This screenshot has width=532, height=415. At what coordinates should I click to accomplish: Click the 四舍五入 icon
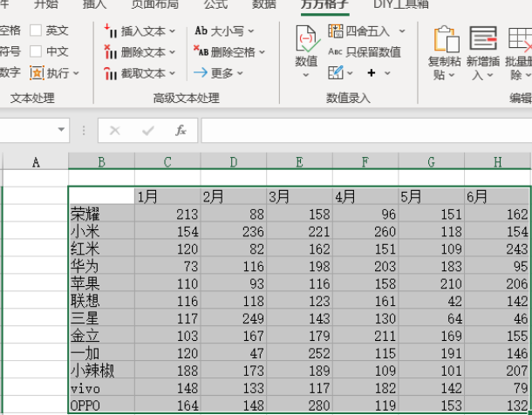(336, 31)
